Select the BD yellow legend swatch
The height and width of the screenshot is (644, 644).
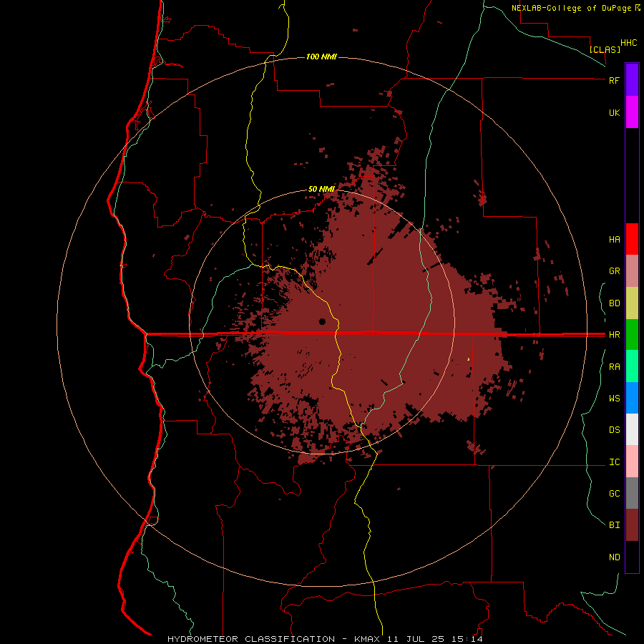(632, 303)
